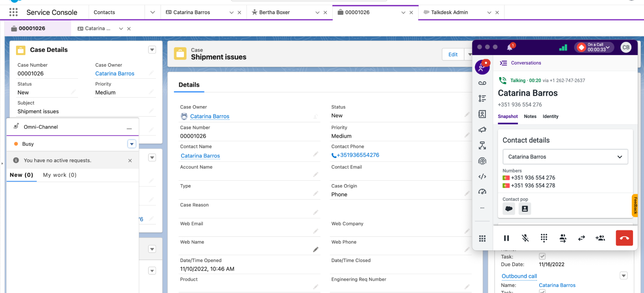The height and width of the screenshot is (293, 644).
Task: Click the Feedback side tab
Action: 635,205
